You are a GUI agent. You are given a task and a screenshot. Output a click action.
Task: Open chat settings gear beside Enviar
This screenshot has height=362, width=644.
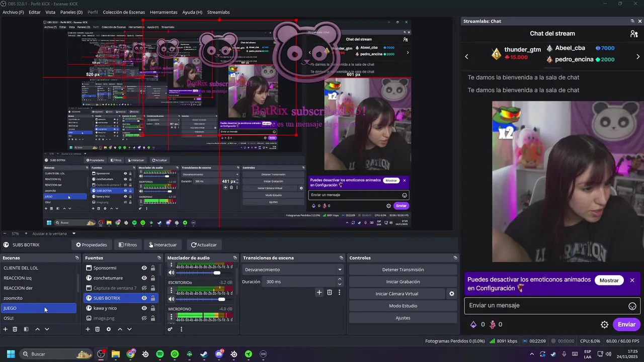(x=605, y=325)
